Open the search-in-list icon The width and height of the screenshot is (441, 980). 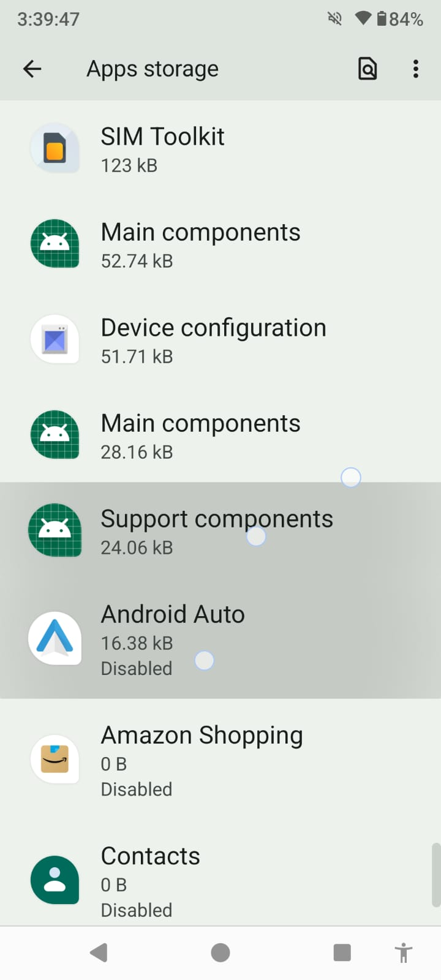pyautogui.click(x=367, y=69)
